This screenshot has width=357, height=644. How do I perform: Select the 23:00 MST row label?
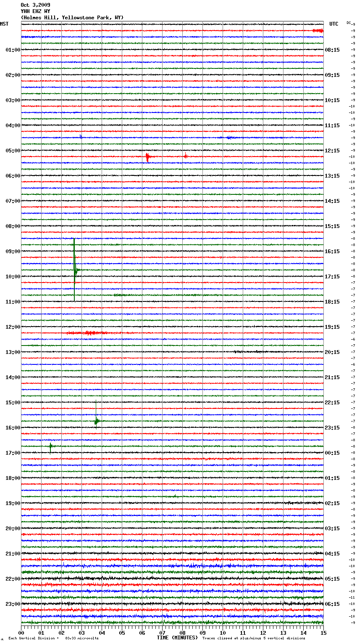coord(13,604)
